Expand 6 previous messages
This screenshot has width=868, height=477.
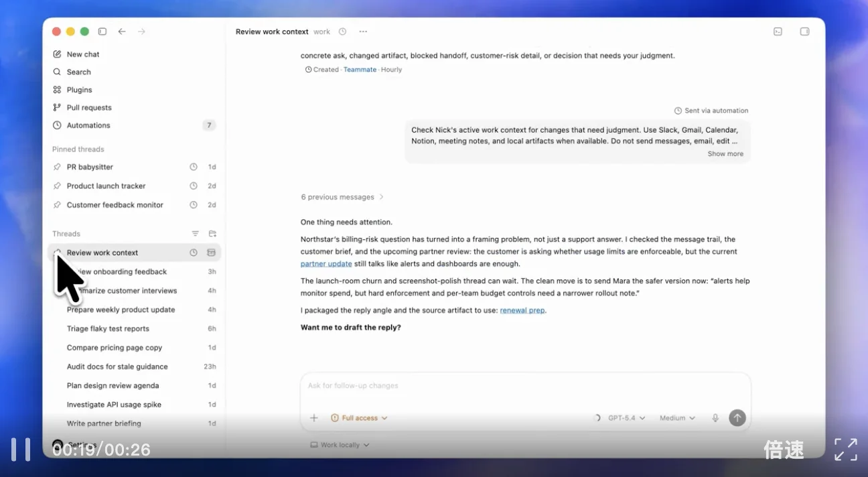pos(342,197)
